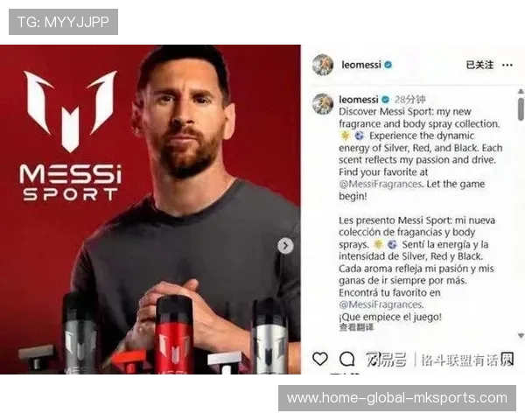
Task: Open the first @MessiFragrances mention
Action: 381,185
